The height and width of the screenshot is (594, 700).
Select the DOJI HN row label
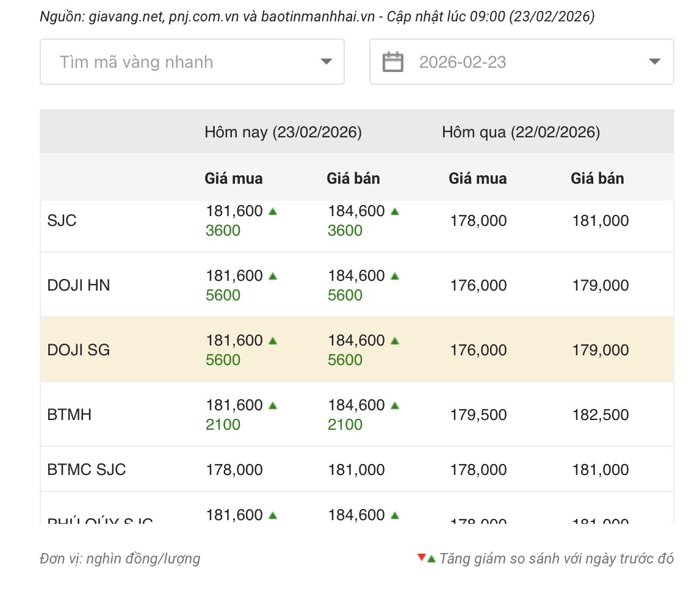point(78,285)
